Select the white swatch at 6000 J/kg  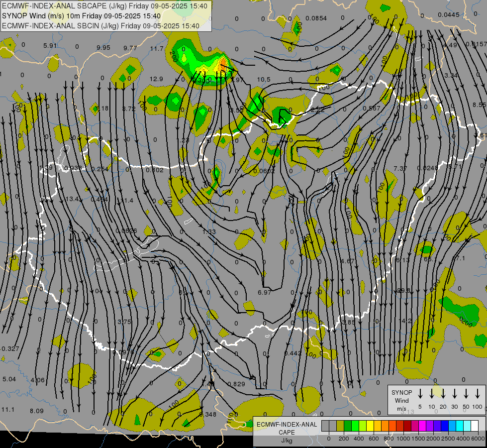click(x=475, y=426)
